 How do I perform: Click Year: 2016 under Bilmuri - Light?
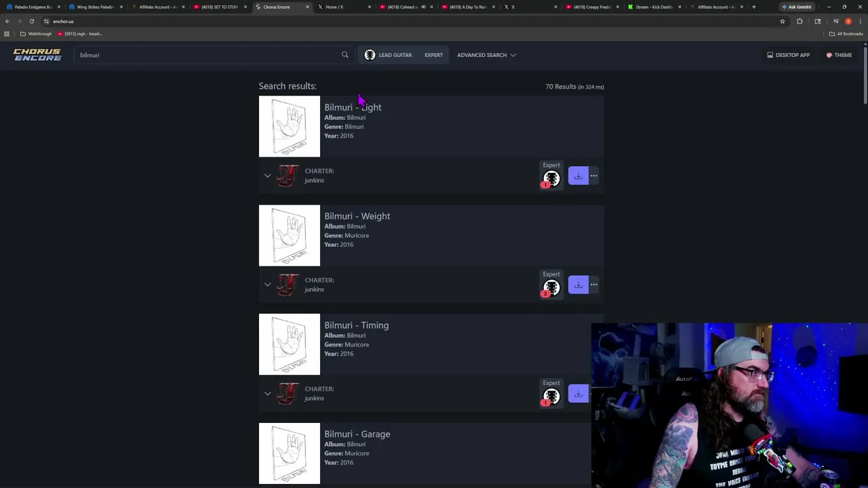coord(338,136)
